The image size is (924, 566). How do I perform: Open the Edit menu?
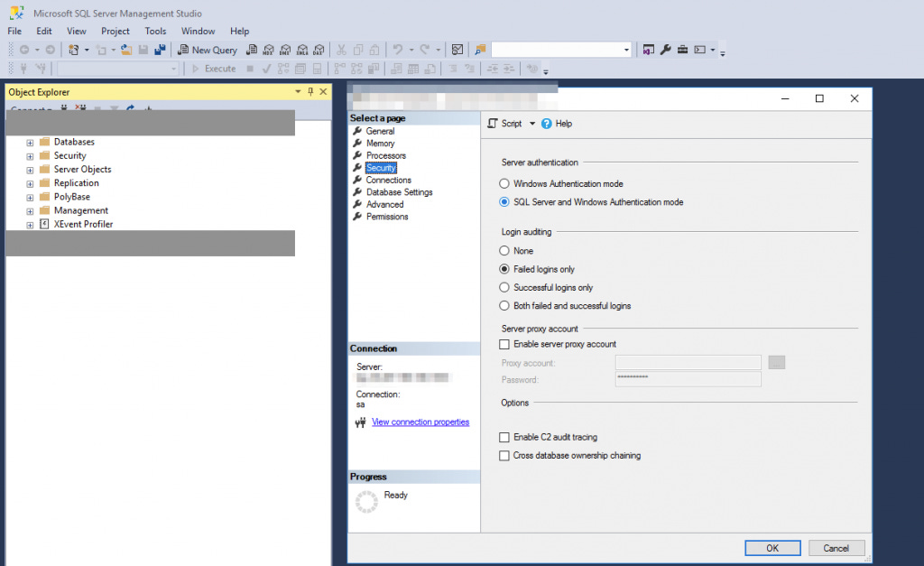[x=44, y=32]
